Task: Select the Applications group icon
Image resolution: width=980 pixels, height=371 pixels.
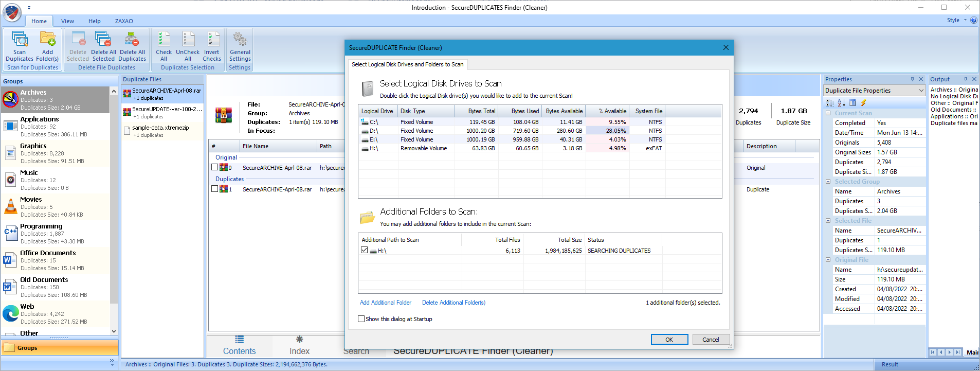Action: point(10,126)
